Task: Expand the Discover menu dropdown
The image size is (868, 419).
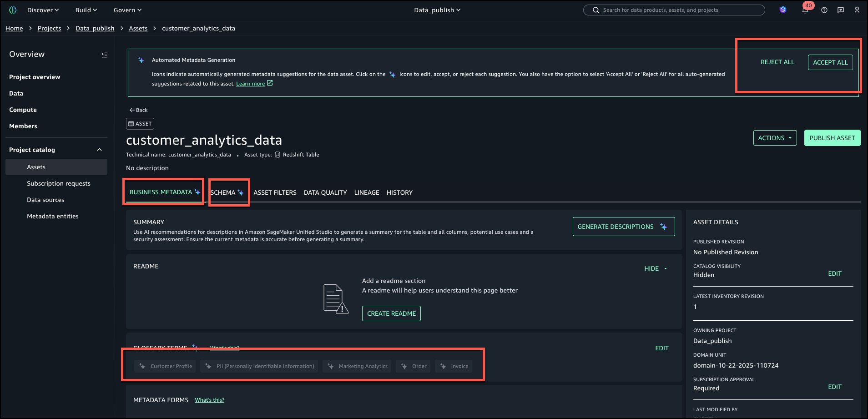Action: 43,10
